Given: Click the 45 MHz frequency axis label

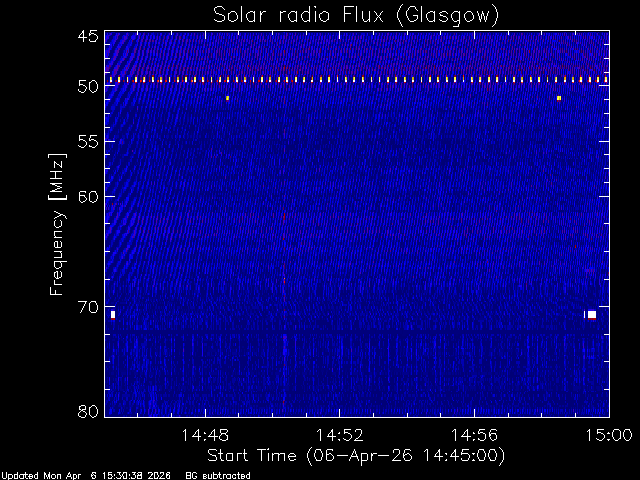Looking at the screenshot, I should (88, 36).
